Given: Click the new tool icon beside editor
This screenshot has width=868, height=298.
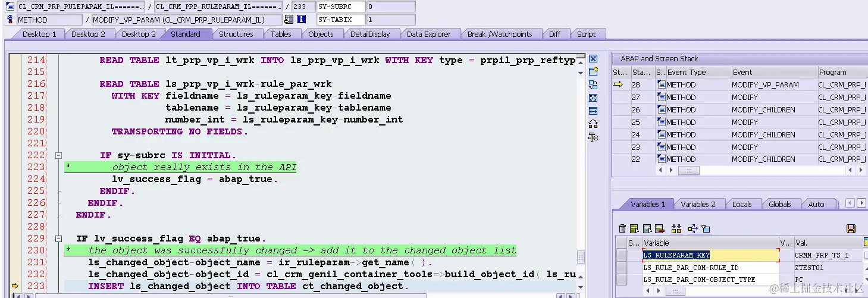Looking at the screenshot, I should click(593, 72).
